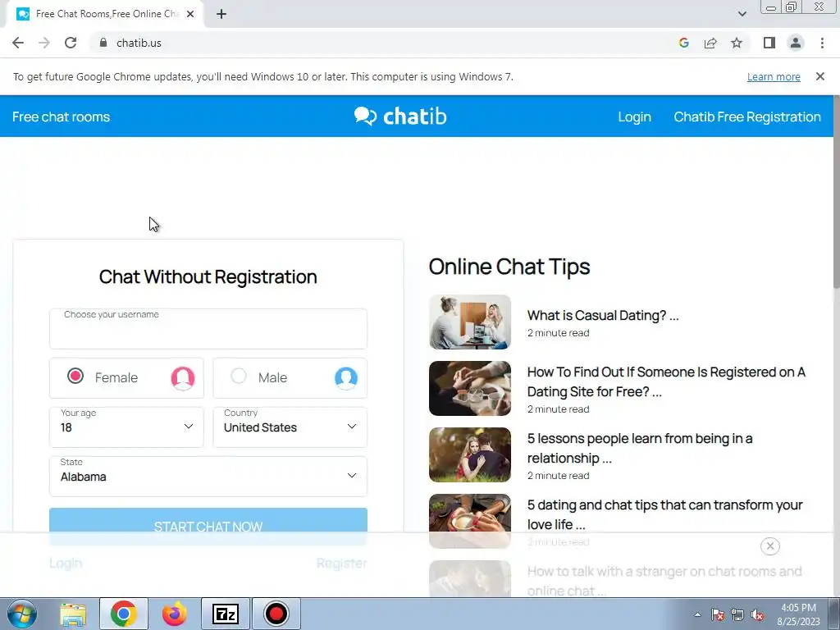Close the Free Chat Rooms tab
840x630 pixels.
190,14
